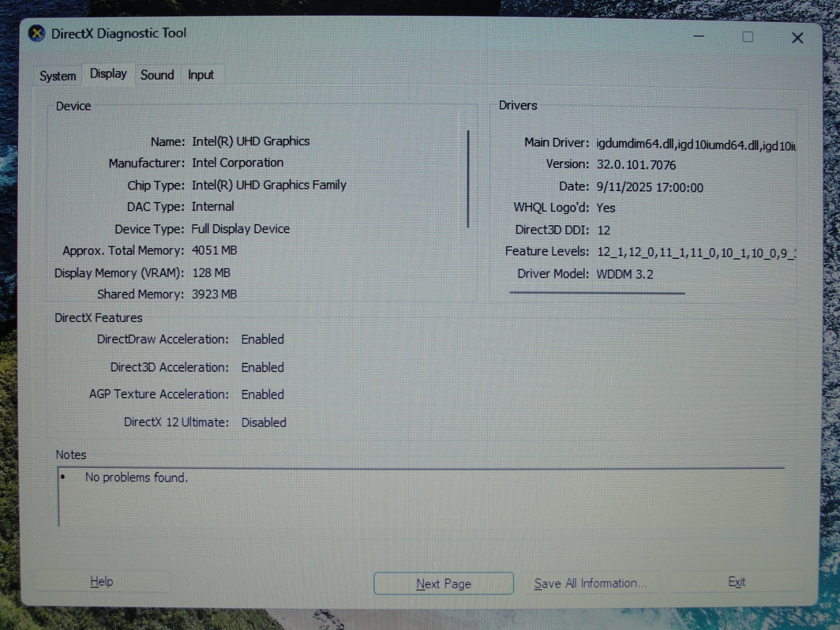Click the Main Driver "igdumdim64.dll" value

click(x=696, y=145)
